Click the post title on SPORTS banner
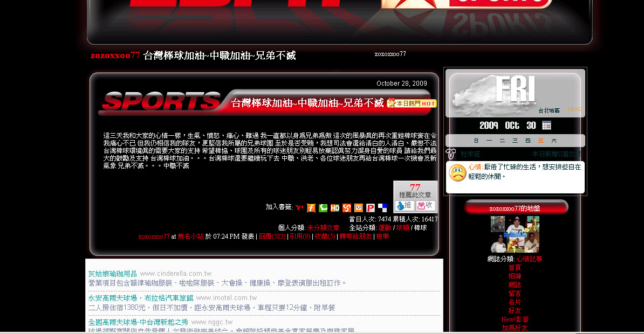 pos(307,103)
